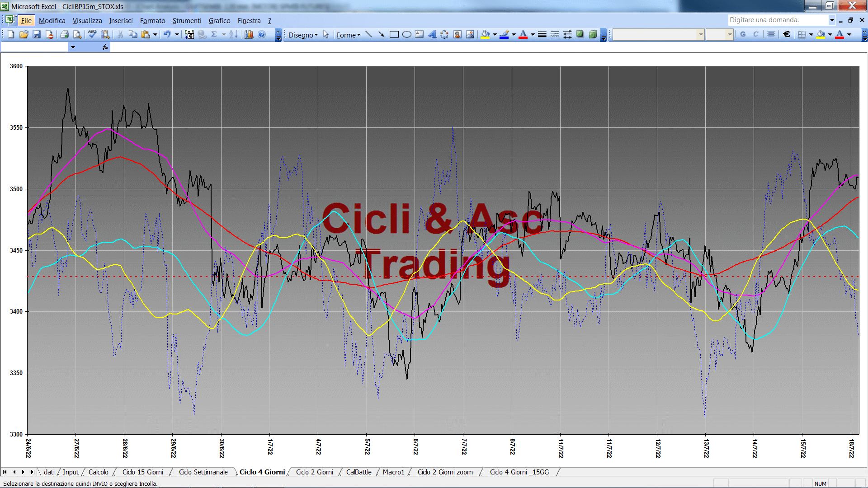Select the Select Objects arrow tool
Screen dimensions: 868x488
326,34
